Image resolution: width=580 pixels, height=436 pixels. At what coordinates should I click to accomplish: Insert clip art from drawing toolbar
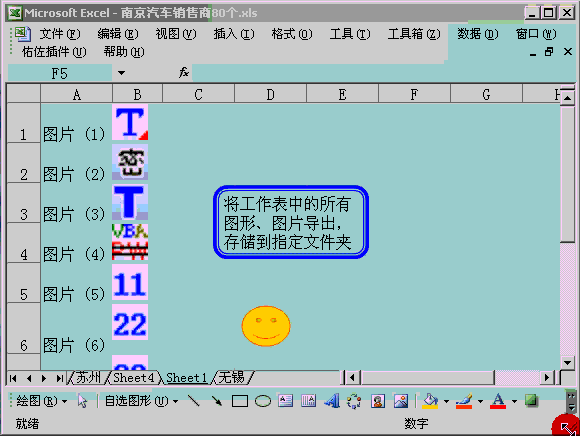(x=378, y=401)
